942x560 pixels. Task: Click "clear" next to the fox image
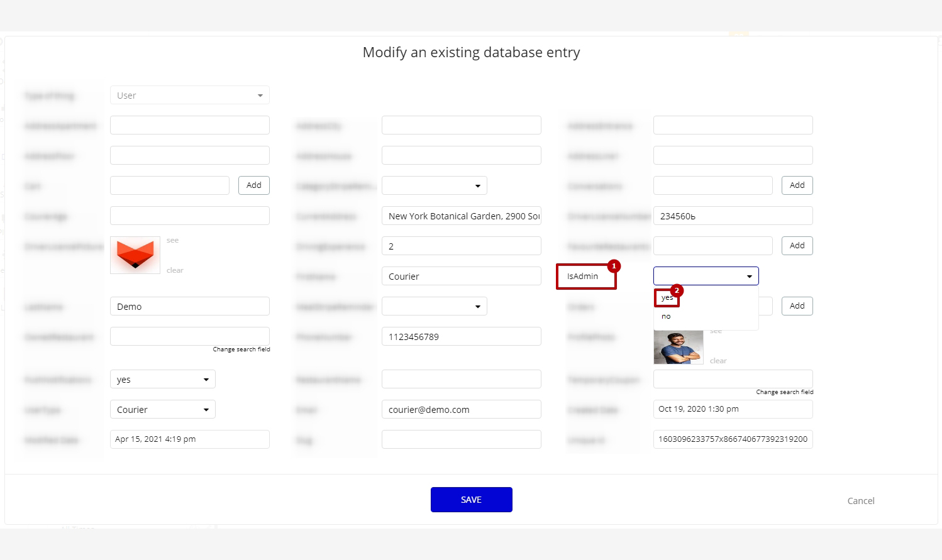point(175,270)
